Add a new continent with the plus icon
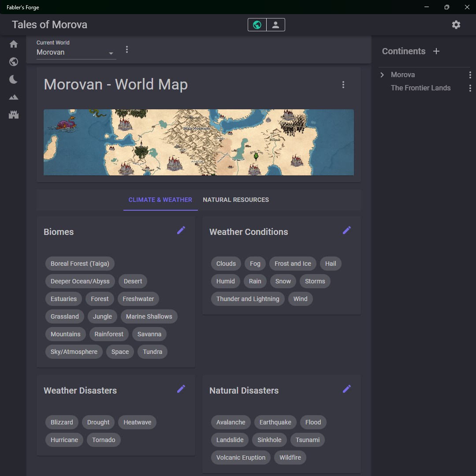 tap(436, 51)
